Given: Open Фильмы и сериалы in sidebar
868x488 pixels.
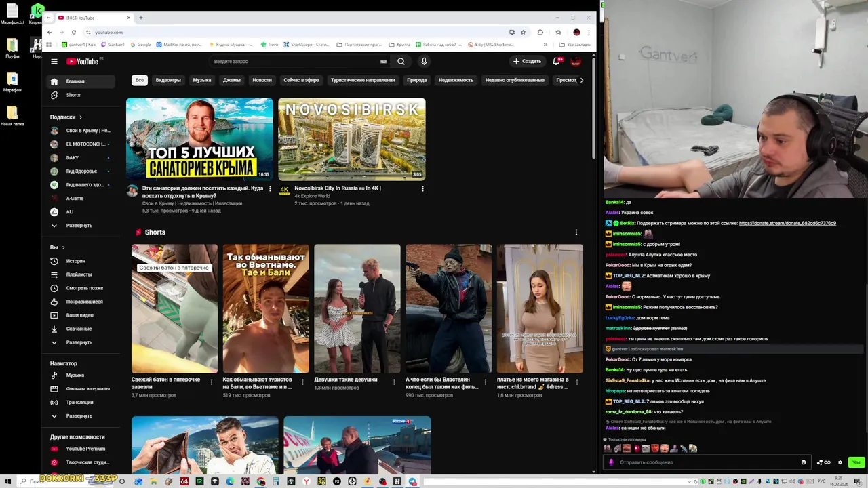Looking at the screenshot, I should (x=81, y=388).
